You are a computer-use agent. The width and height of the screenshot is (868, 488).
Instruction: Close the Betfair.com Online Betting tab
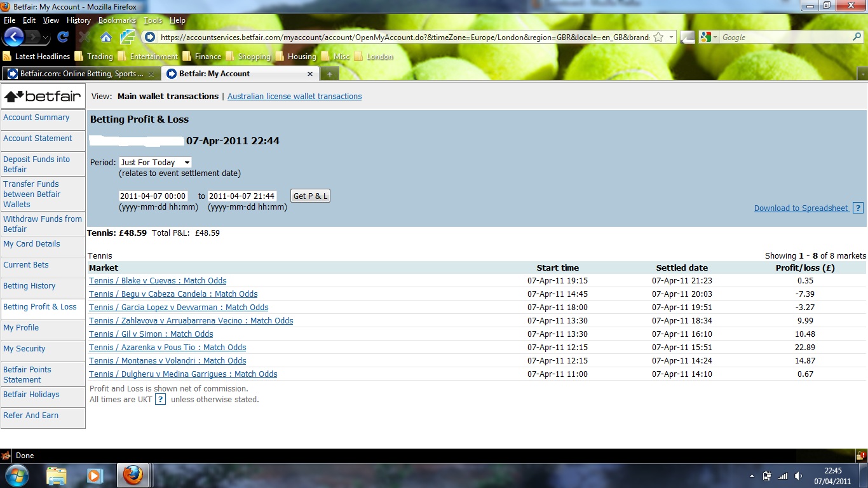[x=151, y=74]
